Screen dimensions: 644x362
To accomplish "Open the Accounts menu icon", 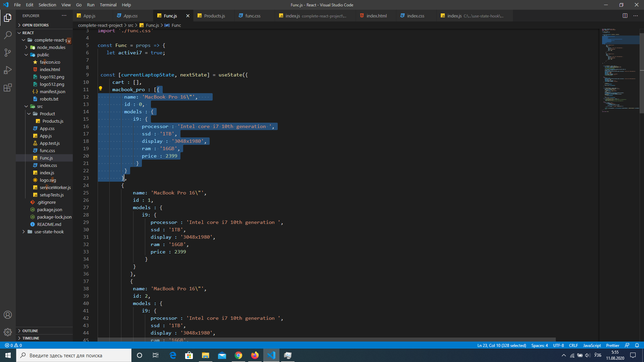I will pos(8,315).
